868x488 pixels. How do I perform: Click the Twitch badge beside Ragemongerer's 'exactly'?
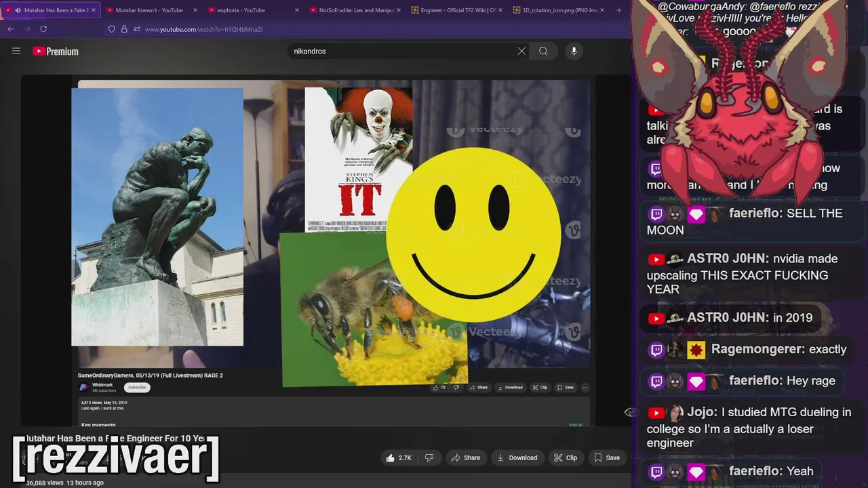tap(656, 350)
